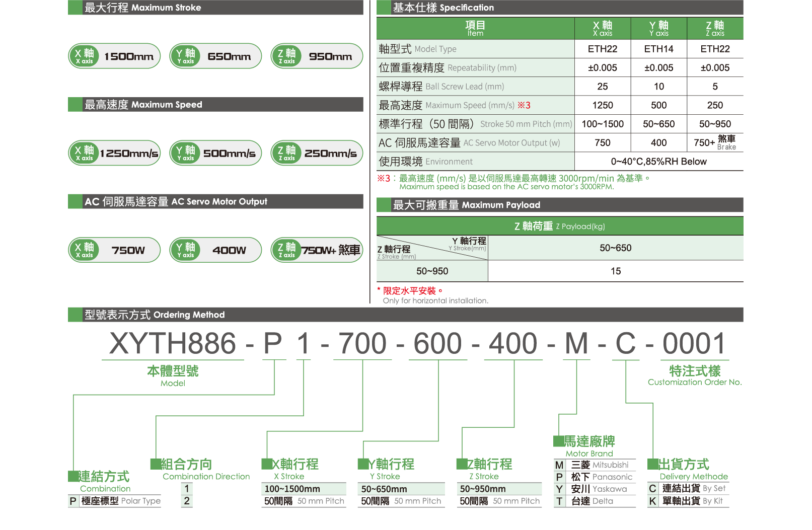Click the payload value 15
The height and width of the screenshot is (530, 812).
click(616, 271)
